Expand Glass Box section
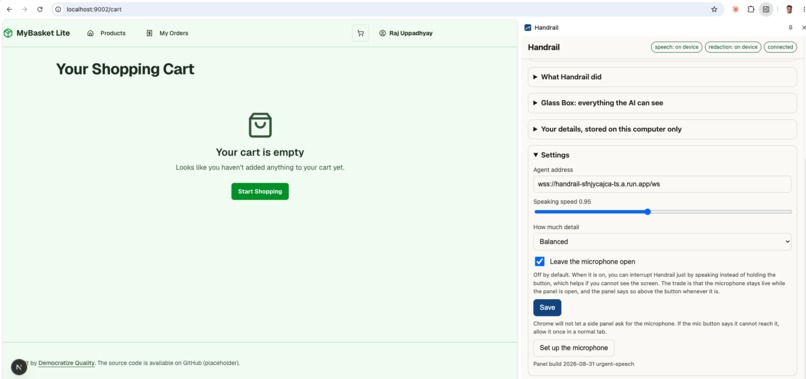This screenshot has width=806, height=379. pos(662,103)
